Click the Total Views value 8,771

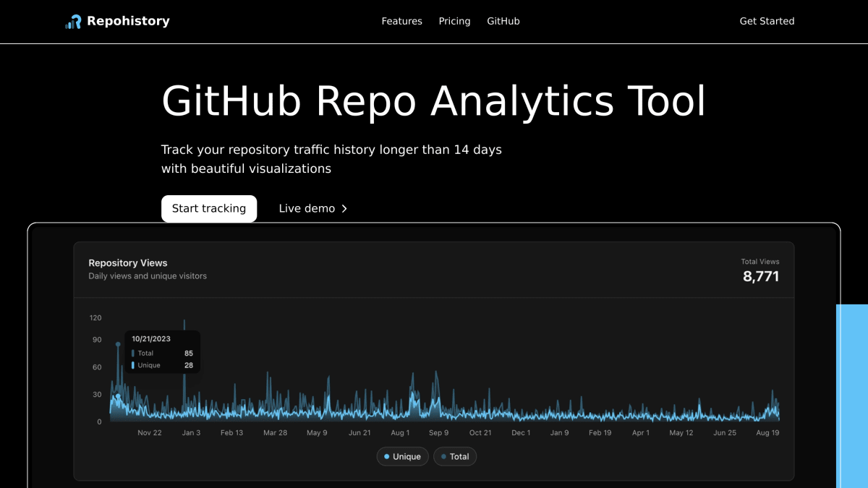coord(761,276)
